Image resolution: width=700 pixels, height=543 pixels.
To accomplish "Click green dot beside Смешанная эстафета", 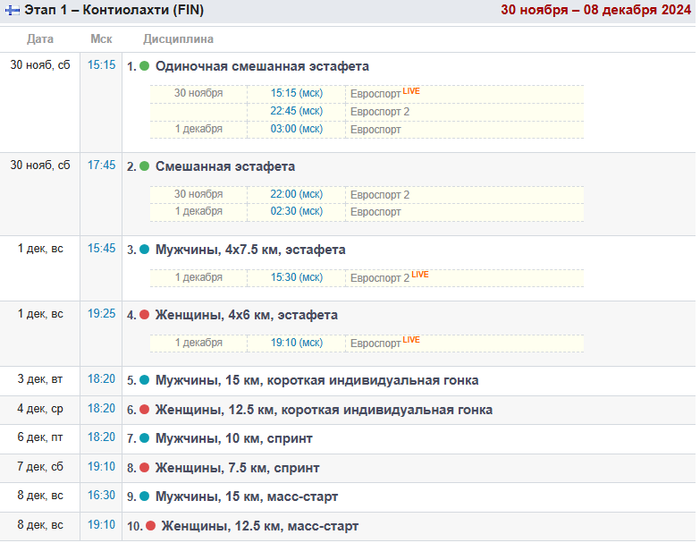I will pyautogui.click(x=144, y=166).
